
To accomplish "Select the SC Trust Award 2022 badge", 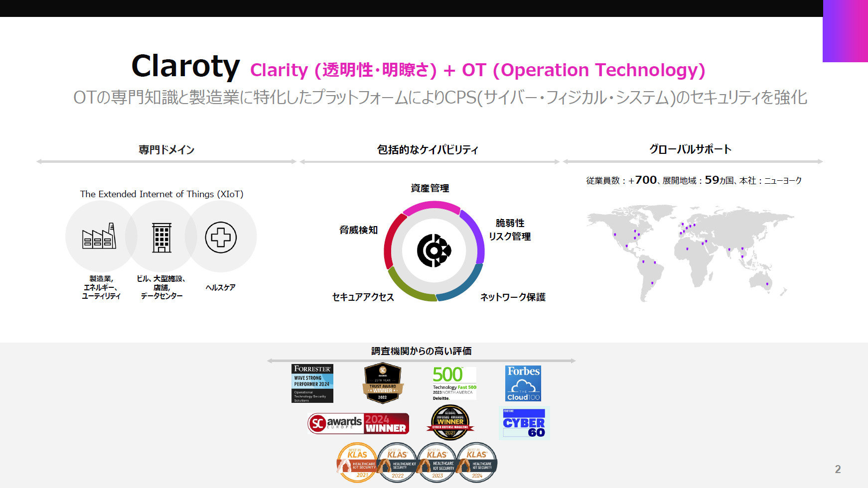I will pos(382,382).
